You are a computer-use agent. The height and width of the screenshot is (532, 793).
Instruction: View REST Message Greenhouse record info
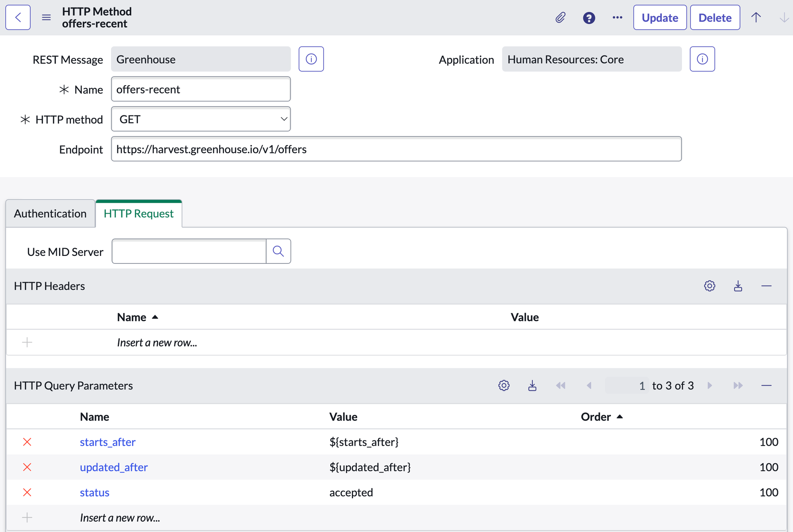click(x=311, y=59)
